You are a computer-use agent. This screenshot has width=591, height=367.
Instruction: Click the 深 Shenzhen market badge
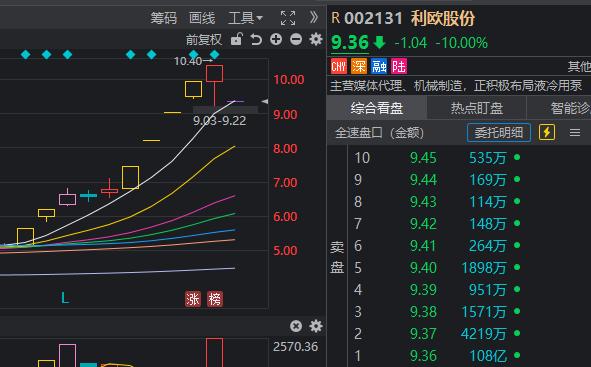[358, 67]
